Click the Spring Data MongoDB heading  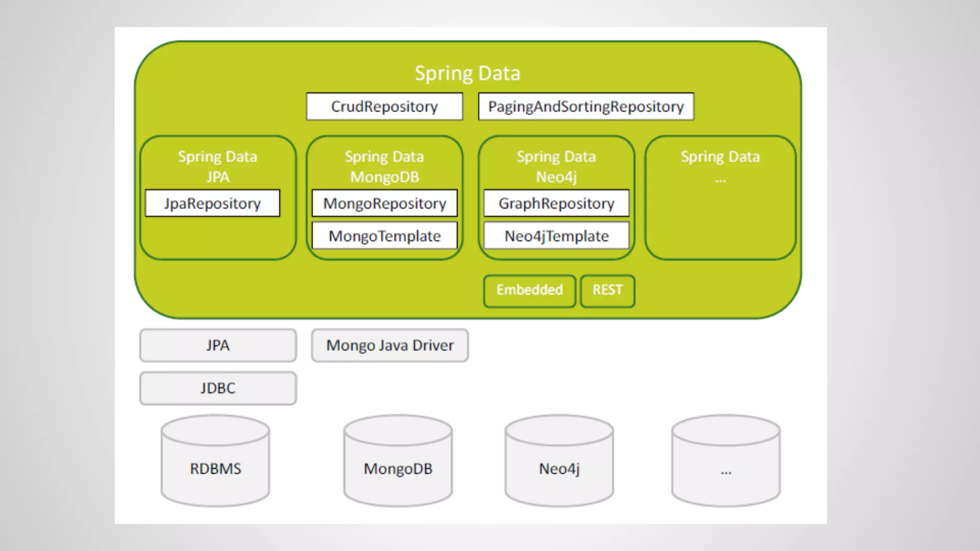coord(384,166)
